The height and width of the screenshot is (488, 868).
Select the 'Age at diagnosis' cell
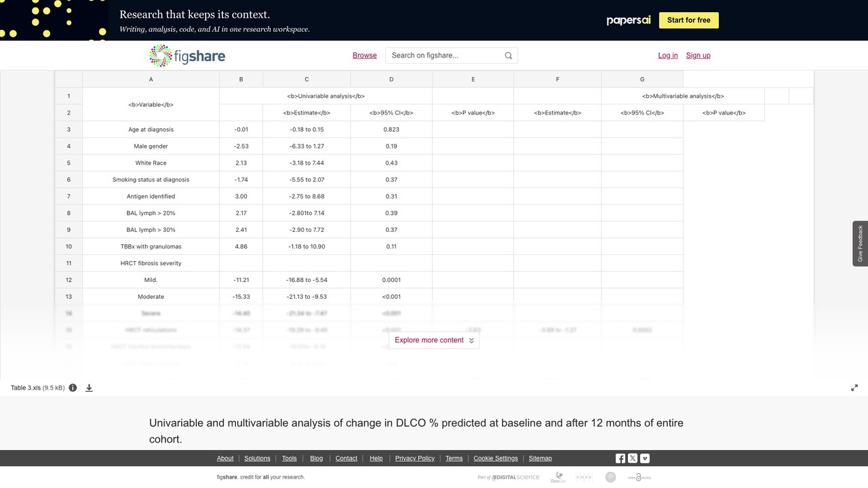pyautogui.click(x=151, y=129)
